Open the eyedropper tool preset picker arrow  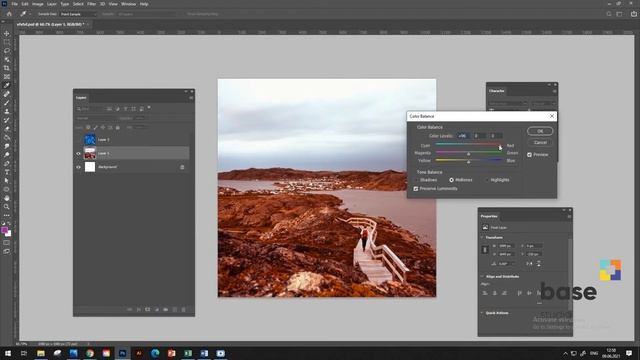[x=30, y=14]
